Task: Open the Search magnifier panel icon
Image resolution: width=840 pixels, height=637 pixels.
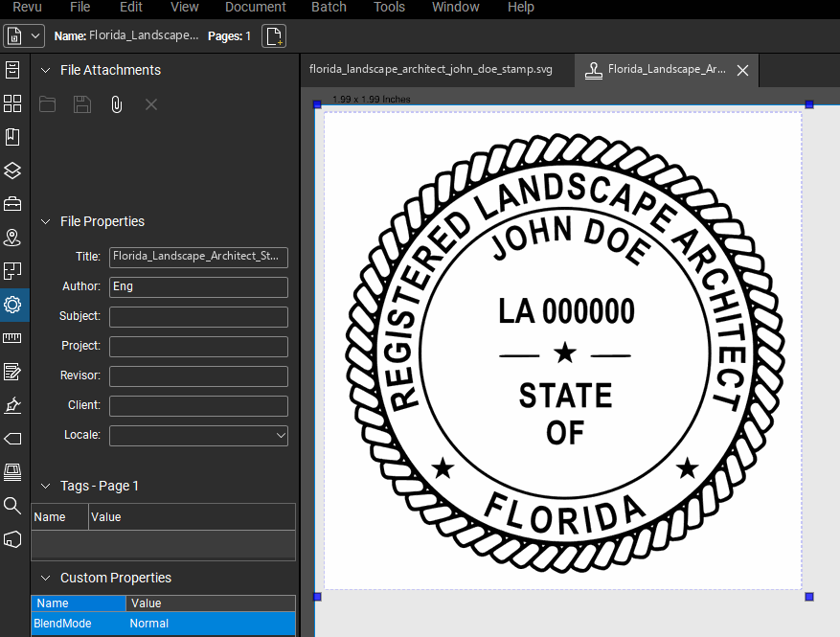Action: click(12, 505)
